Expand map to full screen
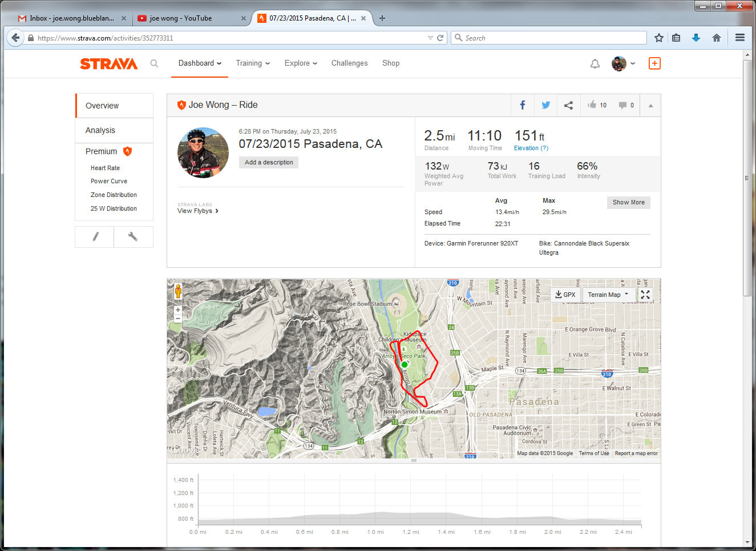This screenshot has height=551, width=756. click(645, 295)
